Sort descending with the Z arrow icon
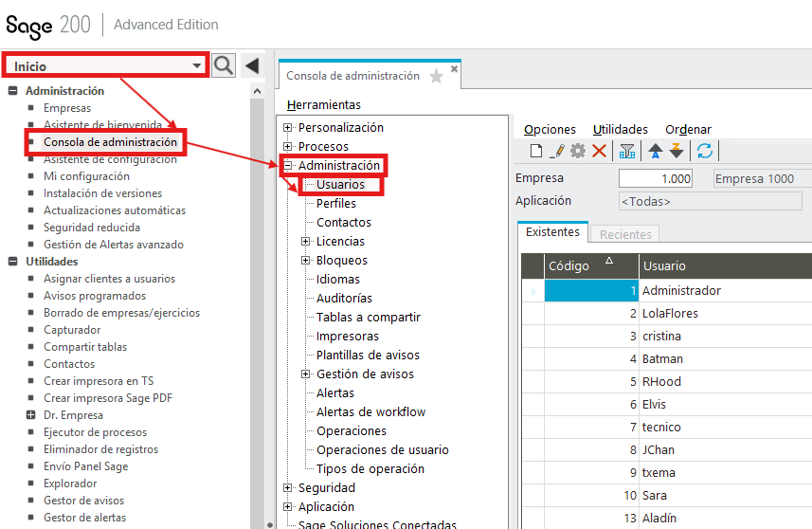Viewport: 812px width, 529px height. pos(677,151)
